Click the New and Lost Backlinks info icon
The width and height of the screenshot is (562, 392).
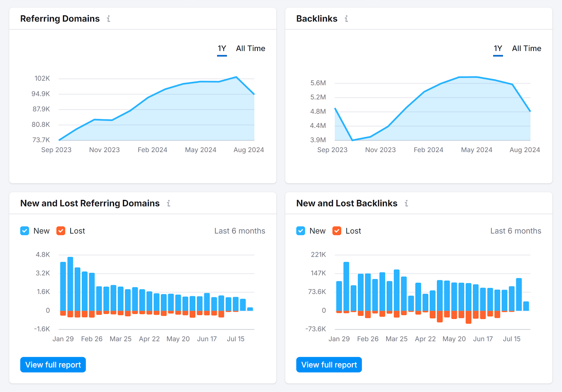pos(406,203)
